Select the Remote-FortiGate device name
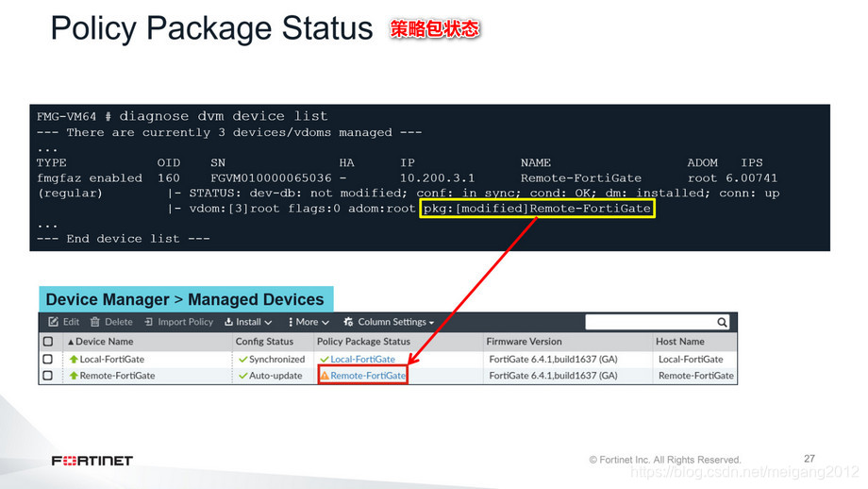The height and width of the screenshot is (489, 868). pyautogui.click(x=117, y=376)
